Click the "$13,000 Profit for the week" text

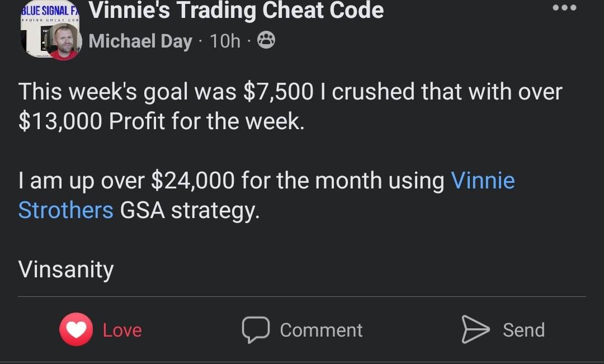(x=162, y=121)
